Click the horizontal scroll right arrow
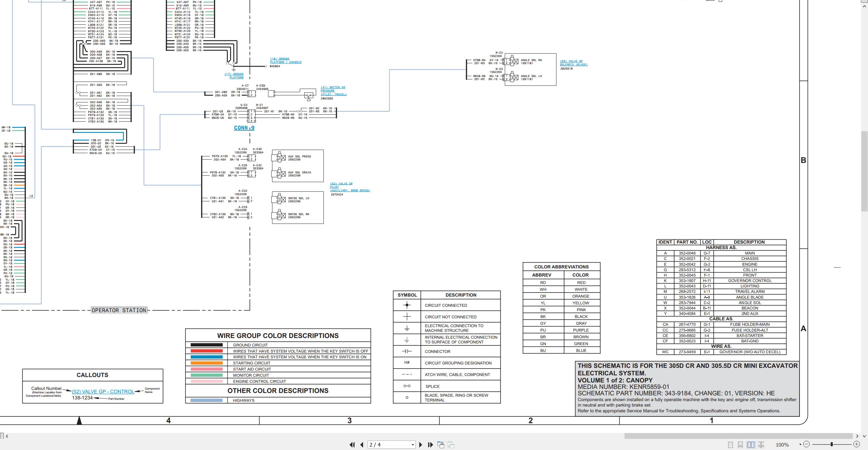Viewport: 868px width, 450px height. point(857,436)
